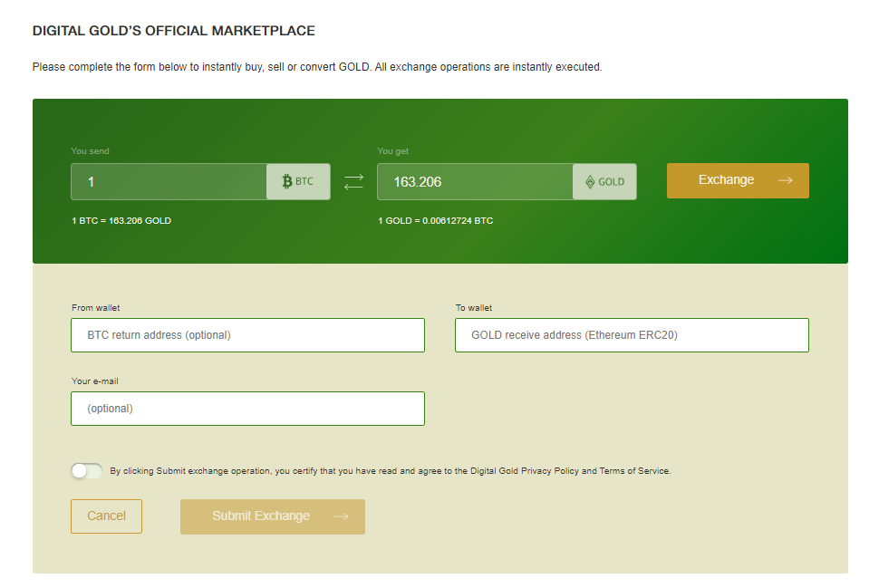Focus the GOLD receive address field
This screenshot has height=588, width=879.
point(632,335)
